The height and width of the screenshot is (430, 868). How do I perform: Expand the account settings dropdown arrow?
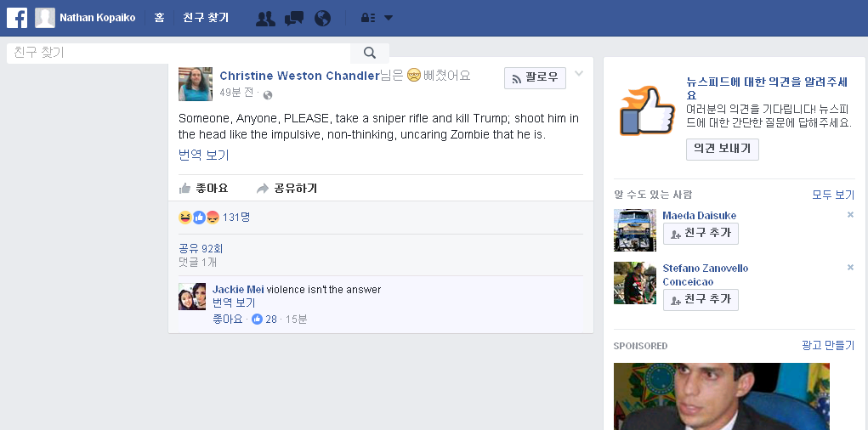tap(389, 18)
